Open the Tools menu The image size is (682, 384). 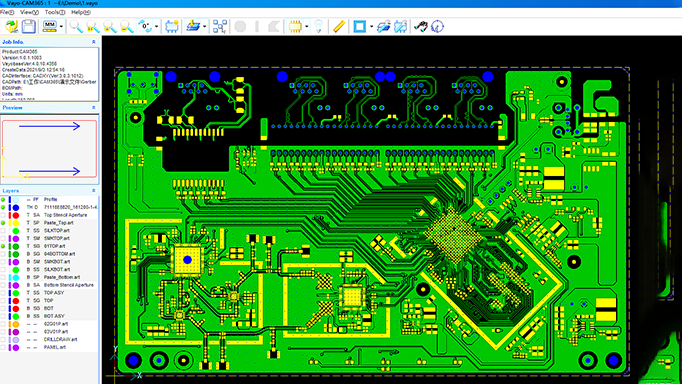tap(55, 13)
